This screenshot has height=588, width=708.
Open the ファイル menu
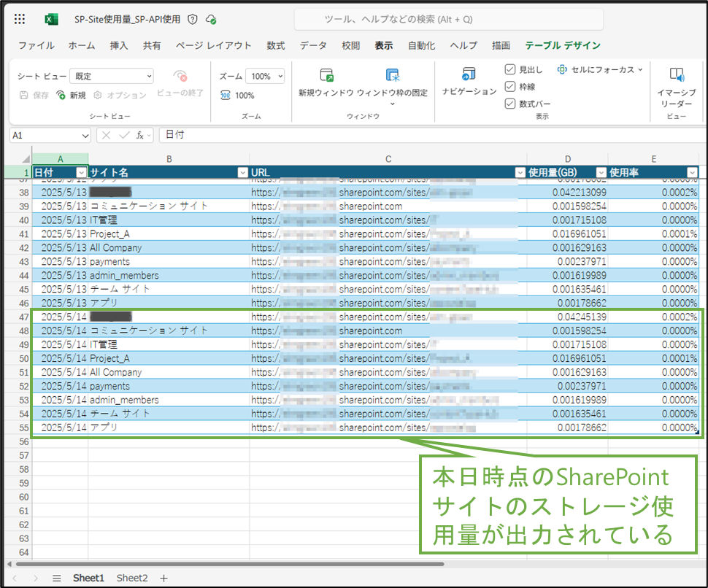coord(36,45)
